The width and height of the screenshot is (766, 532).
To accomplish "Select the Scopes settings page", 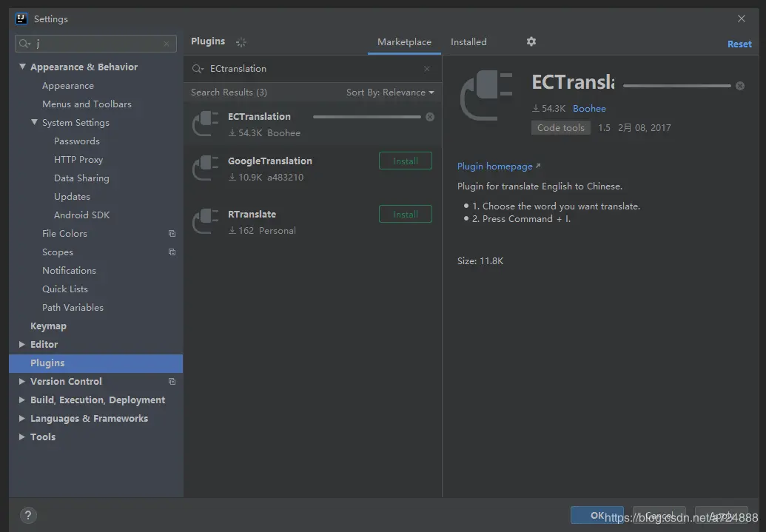I will click(58, 252).
